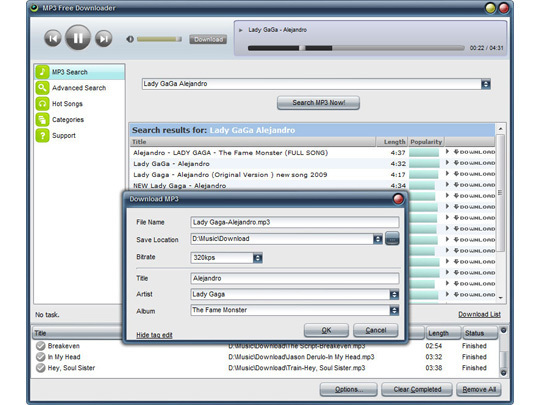Play preview of the 4:17 Original Version result
540x405 pixels.
click(447, 174)
